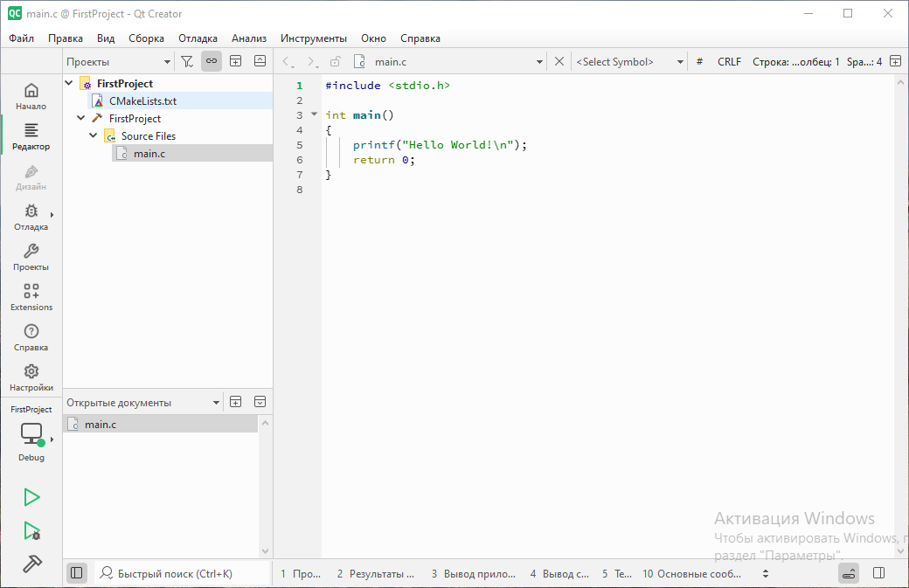The height and width of the screenshot is (588, 909).
Task: Open Проекты mode in sidebar
Action: coord(31,257)
